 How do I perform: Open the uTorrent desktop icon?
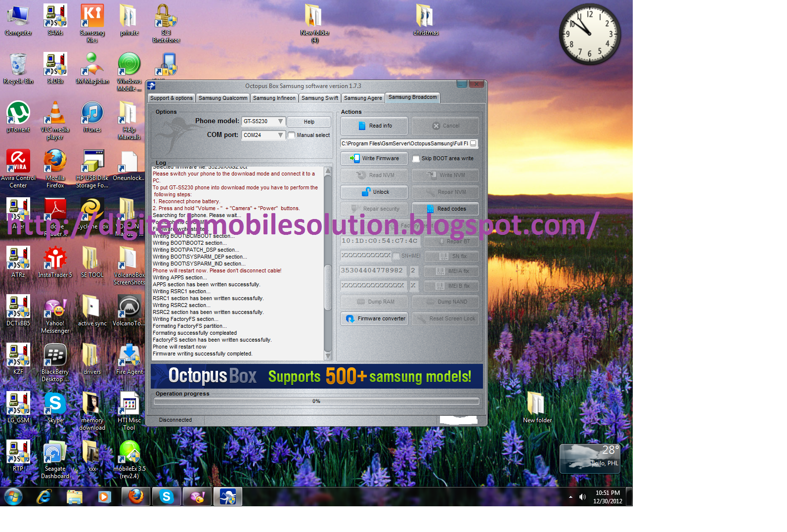(x=18, y=117)
